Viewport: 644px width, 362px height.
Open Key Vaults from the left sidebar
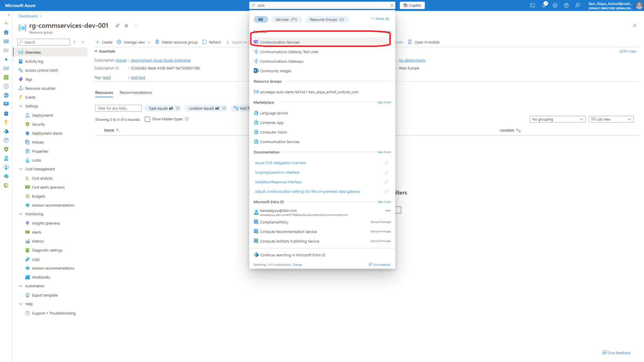pyautogui.click(x=6, y=122)
